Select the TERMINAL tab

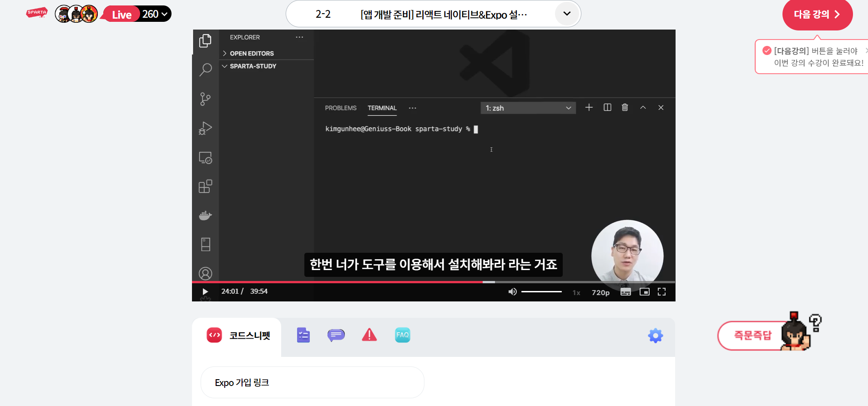coord(382,108)
